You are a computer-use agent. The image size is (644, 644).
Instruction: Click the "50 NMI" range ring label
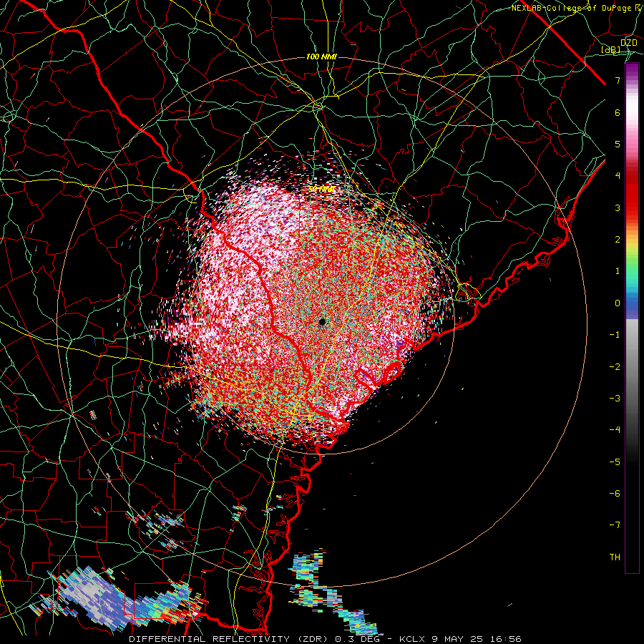pyautogui.click(x=321, y=190)
